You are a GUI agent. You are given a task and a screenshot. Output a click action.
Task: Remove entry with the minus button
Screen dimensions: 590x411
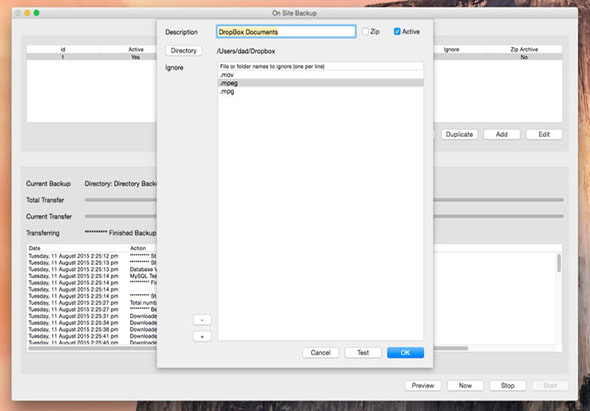[202, 320]
